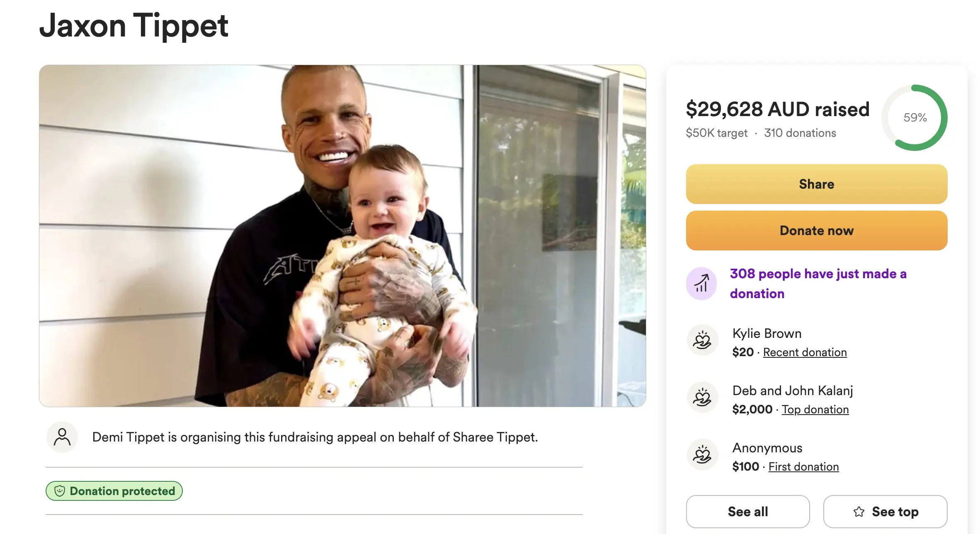Follow the Recent donation link

point(805,352)
